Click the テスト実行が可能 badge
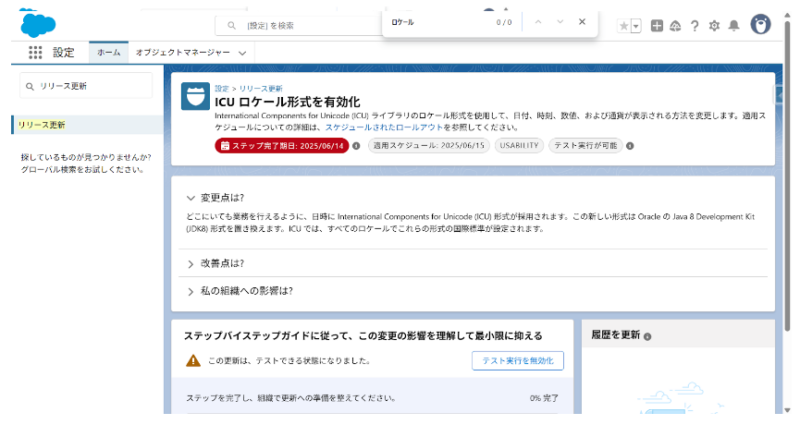The image size is (800, 425). [585, 145]
